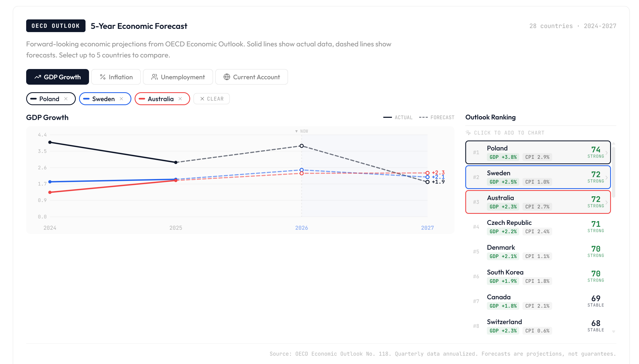Click the GDP Growth trending arrow icon
The width and height of the screenshot is (639, 364).
pyautogui.click(x=38, y=77)
